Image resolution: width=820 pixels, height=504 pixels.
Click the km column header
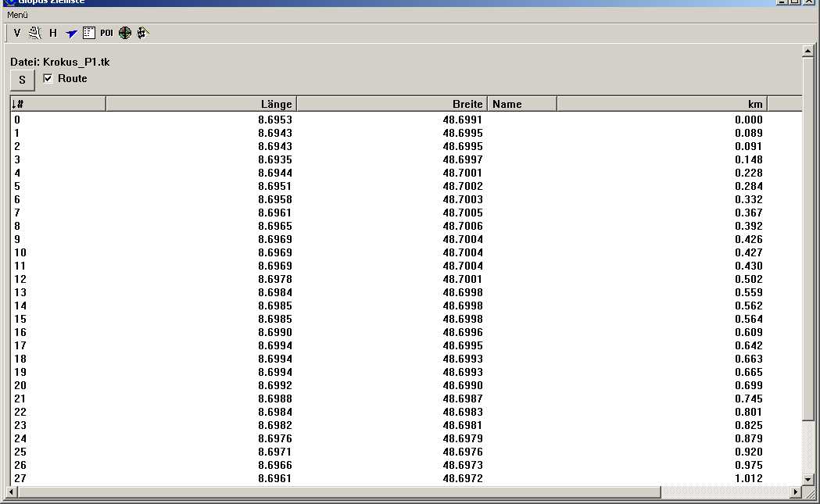click(x=661, y=104)
